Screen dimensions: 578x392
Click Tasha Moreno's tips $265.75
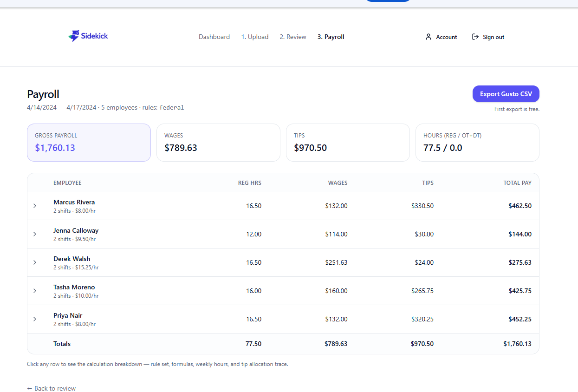[x=422, y=291]
